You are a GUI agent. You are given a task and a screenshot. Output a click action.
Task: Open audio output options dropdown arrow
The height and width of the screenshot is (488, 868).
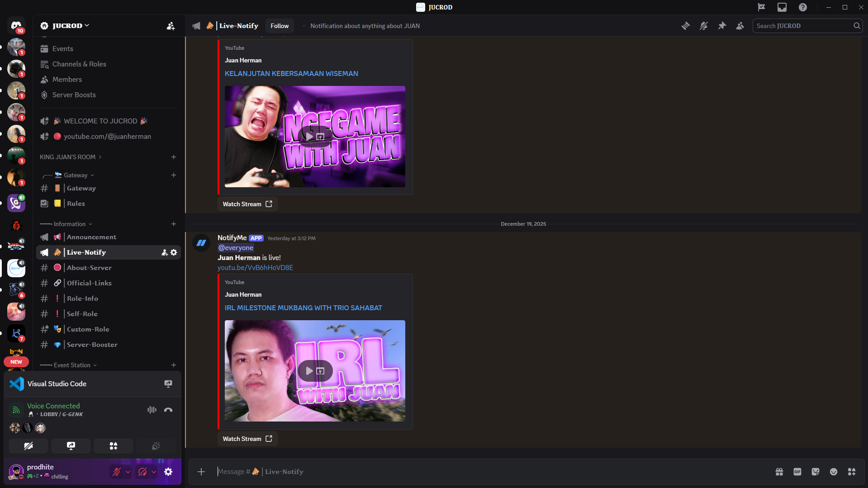click(154, 472)
